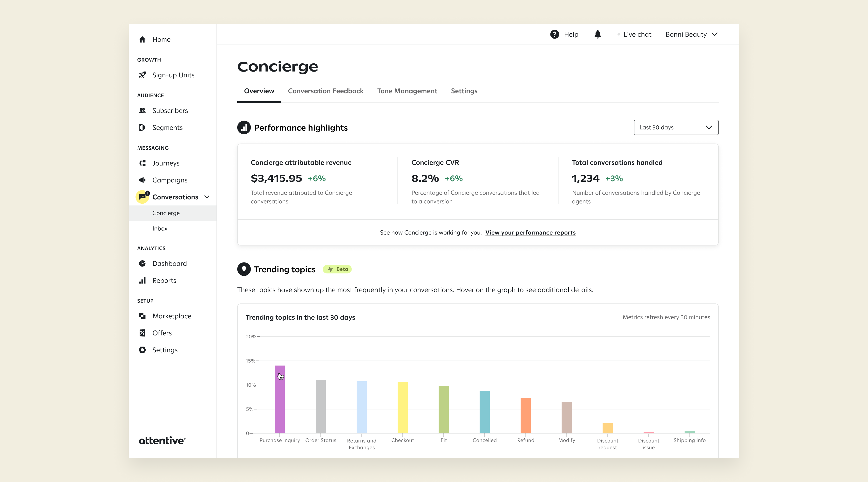This screenshot has width=868, height=482.
Task: Select the Journeys icon under Messaging
Action: pos(142,163)
